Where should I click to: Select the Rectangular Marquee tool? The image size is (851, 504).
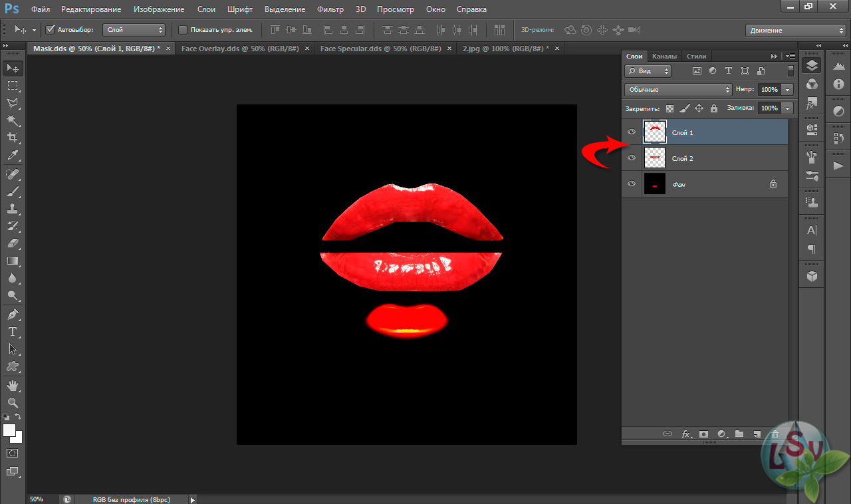point(13,86)
